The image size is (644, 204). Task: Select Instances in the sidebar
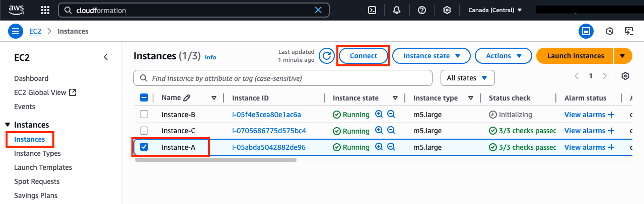[30, 139]
